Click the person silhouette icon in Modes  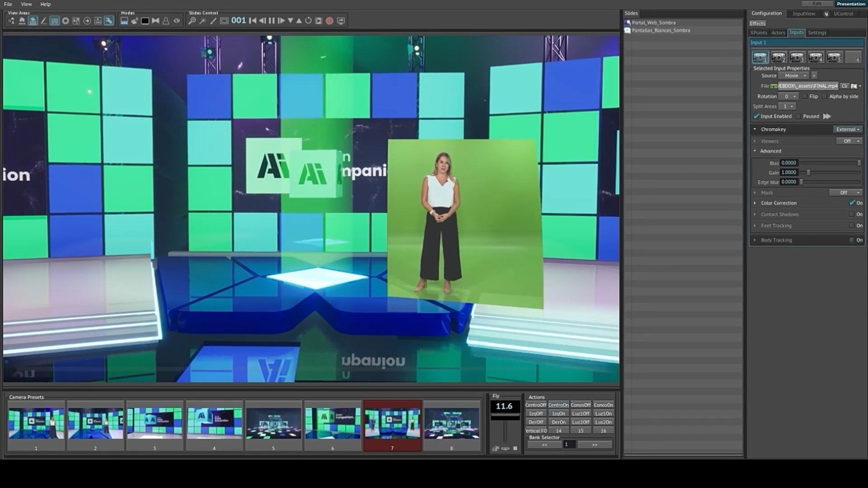pos(166,21)
